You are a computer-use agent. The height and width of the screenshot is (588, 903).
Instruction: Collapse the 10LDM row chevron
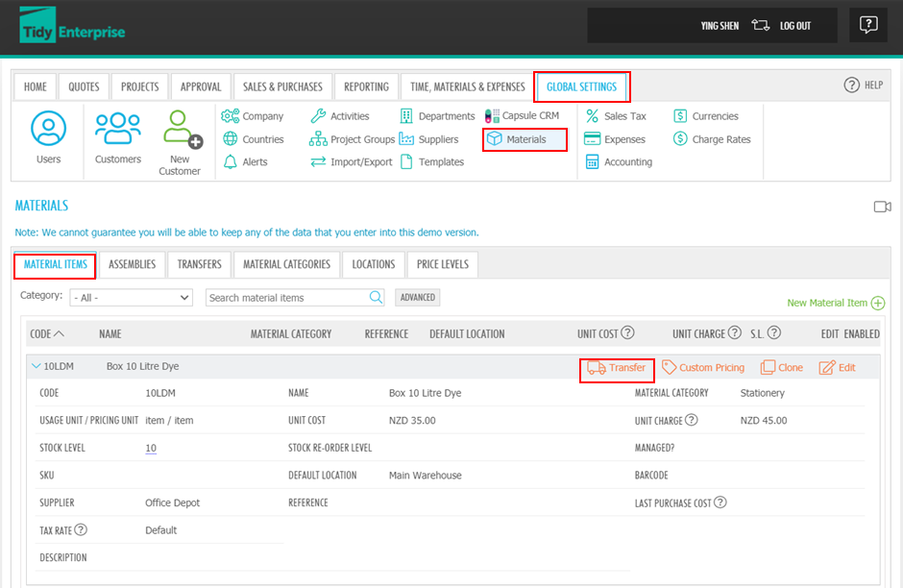point(37,366)
